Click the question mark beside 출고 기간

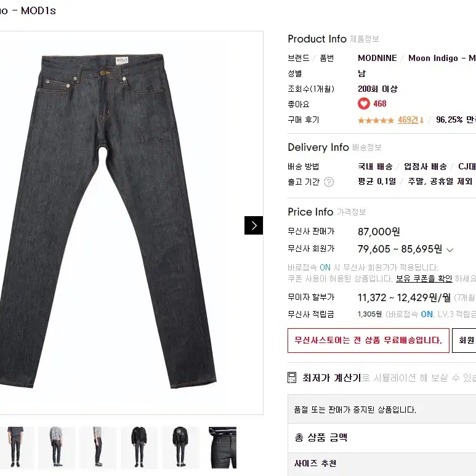[329, 182]
